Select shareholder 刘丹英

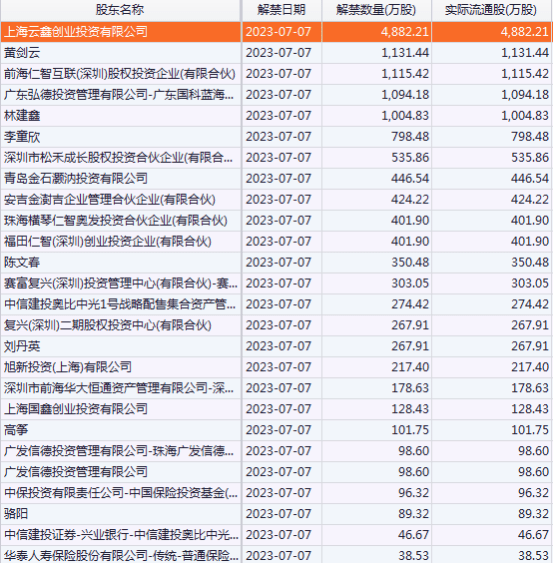click(x=22, y=346)
